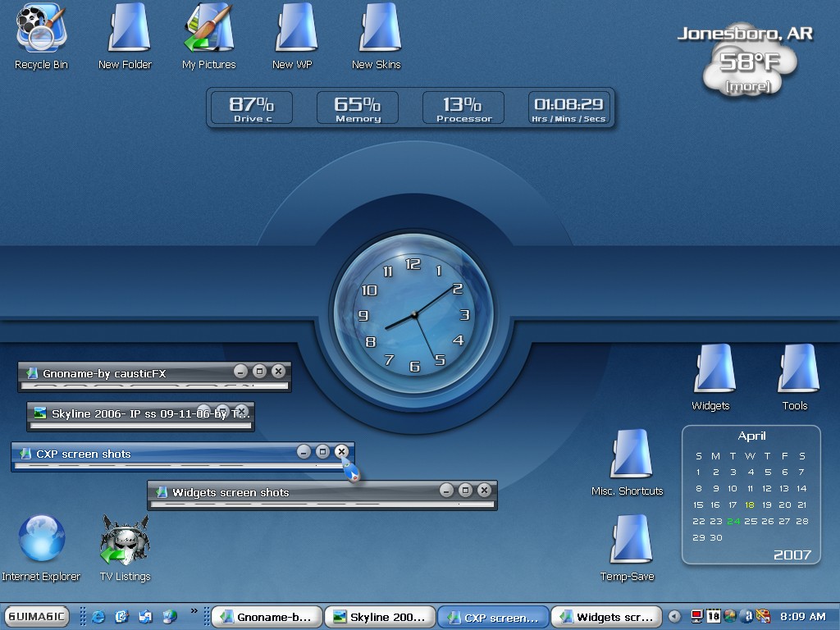Click the taskbar clock showing 8:09 AM
Viewport: 840px width, 630px height.
click(x=802, y=617)
